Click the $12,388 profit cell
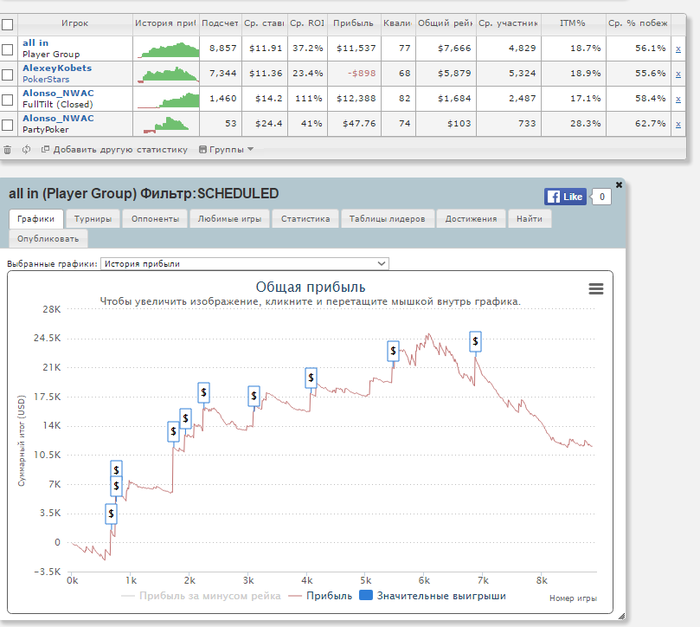700x627 pixels. pyautogui.click(x=356, y=98)
